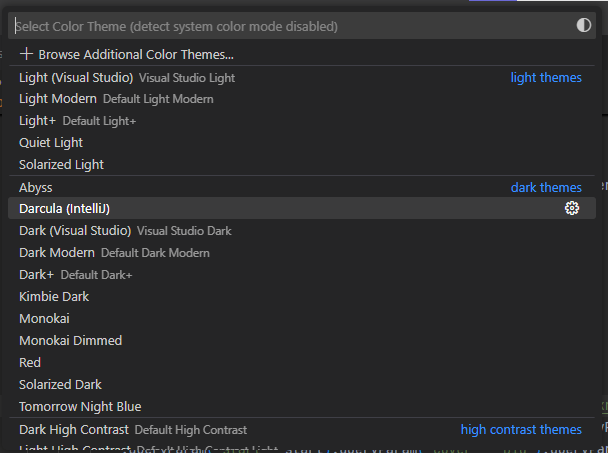Screen dimensions: 608x453
Task: Select Light Modern theme
Action: coord(302,99)
